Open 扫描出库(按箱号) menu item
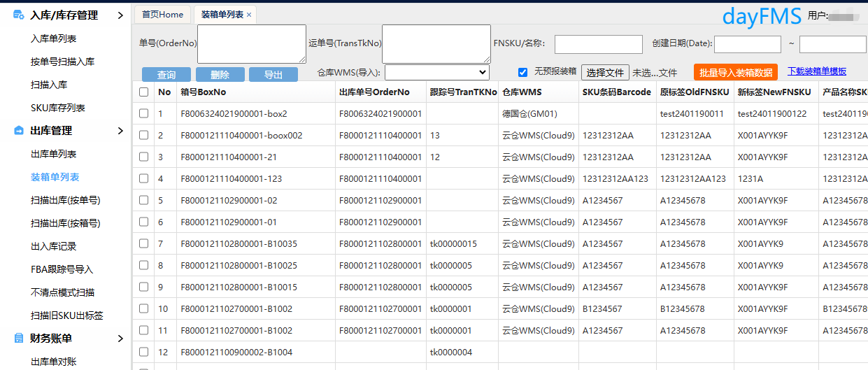The width and height of the screenshot is (868, 370). click(65, 223)
